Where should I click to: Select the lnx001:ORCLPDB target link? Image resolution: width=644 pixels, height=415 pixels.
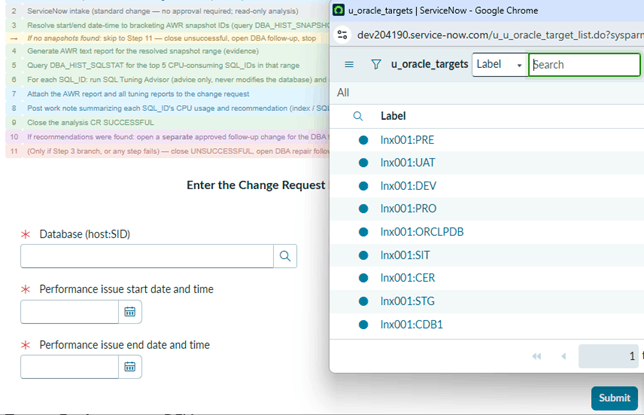coord(422,232)
